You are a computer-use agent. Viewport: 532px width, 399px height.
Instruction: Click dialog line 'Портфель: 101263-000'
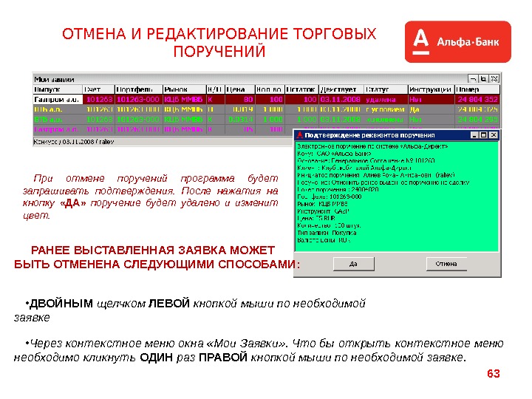click(329, 197)
